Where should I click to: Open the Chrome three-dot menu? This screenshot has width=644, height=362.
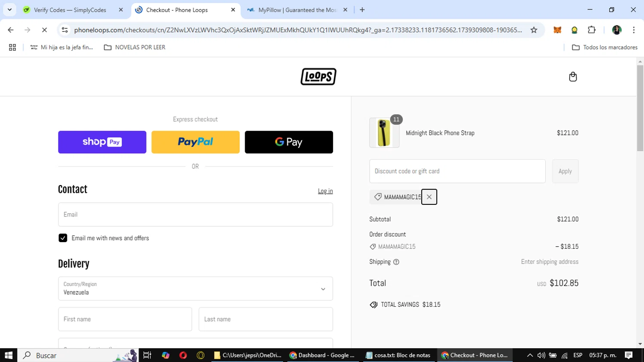pos(634,30)
